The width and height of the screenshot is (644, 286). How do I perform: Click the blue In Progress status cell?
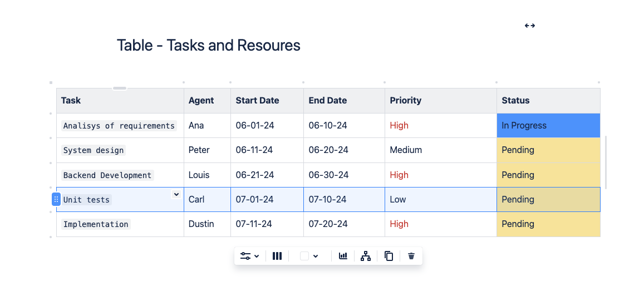click(548, 126)
